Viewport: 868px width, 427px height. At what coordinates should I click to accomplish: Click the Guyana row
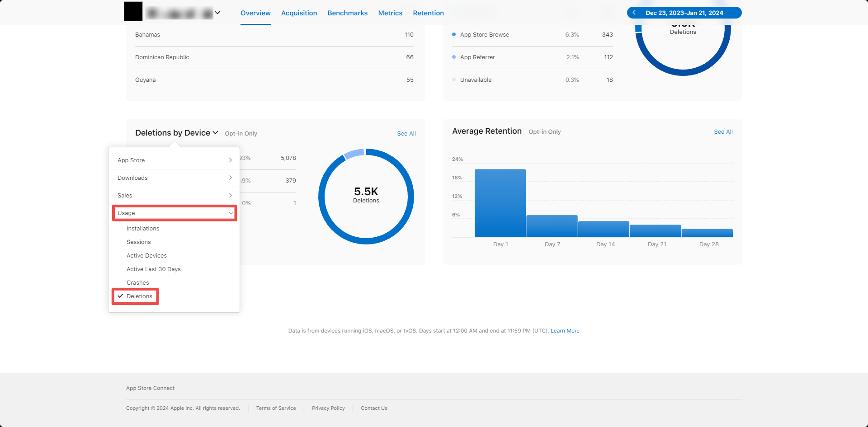[274, 80]
